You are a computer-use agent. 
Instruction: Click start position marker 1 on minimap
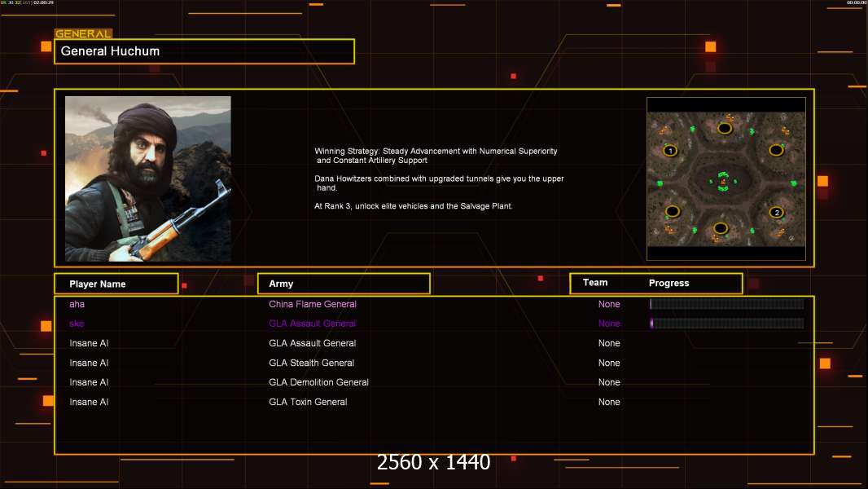click(x=670, y=151)
